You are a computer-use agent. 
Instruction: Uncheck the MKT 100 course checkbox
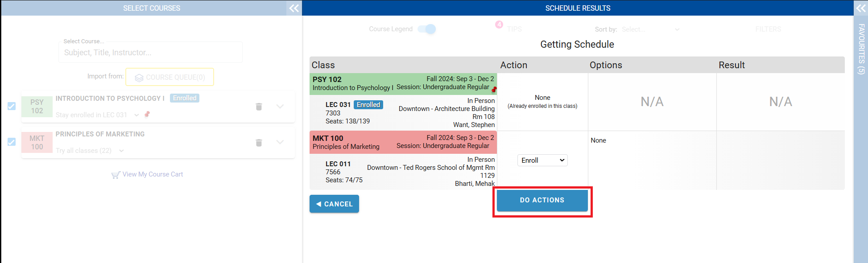click(12, 142)
